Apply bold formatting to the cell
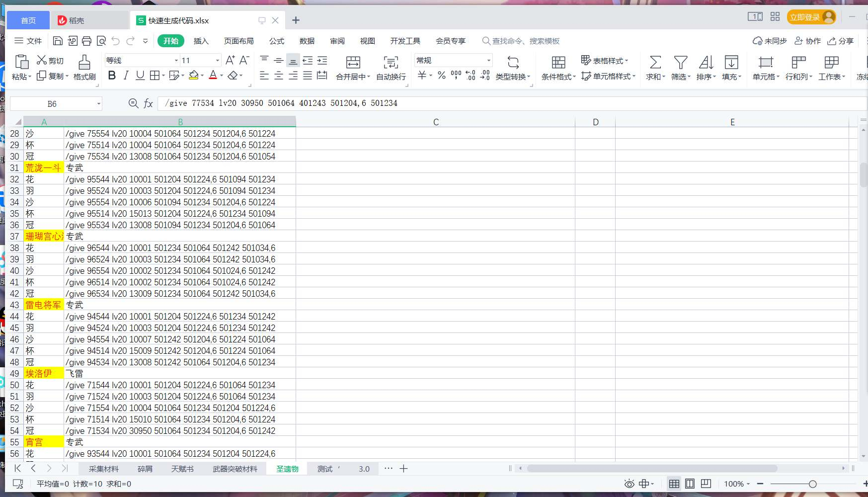Screen dimensions: 868x497 pos(112,76)
